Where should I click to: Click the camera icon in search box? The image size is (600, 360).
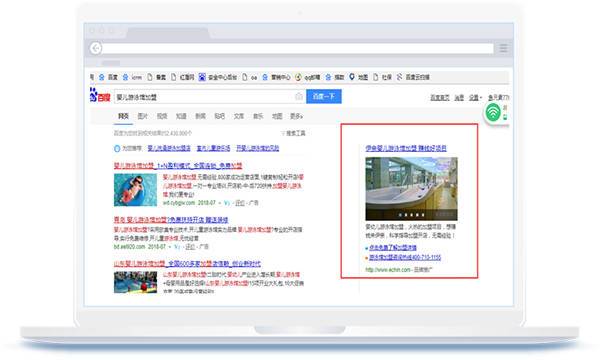pos(299,96)
